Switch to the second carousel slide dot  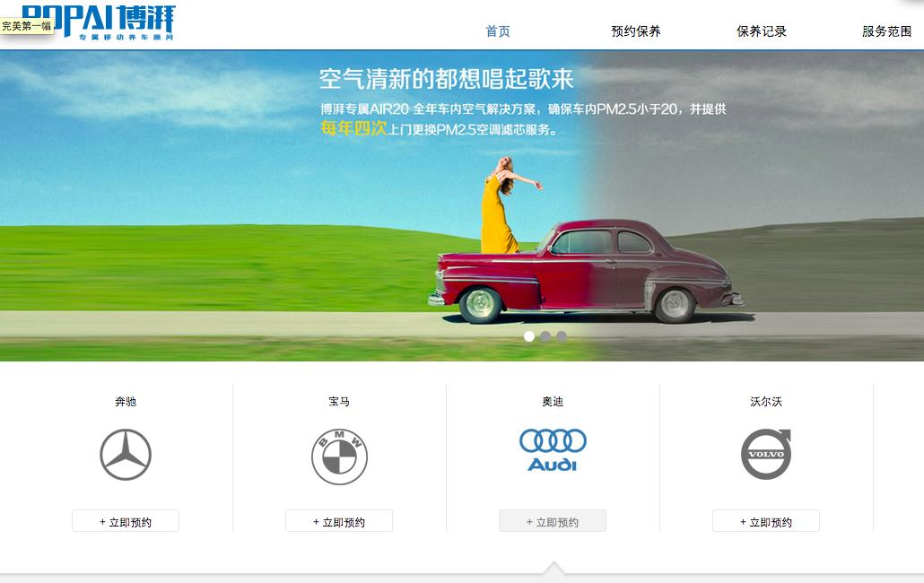tap(545, 336)
